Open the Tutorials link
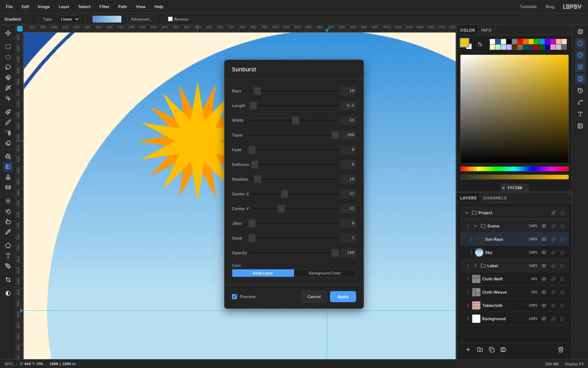Image resolution: width=588 pixels, height=368 pixels. point(528,7)
